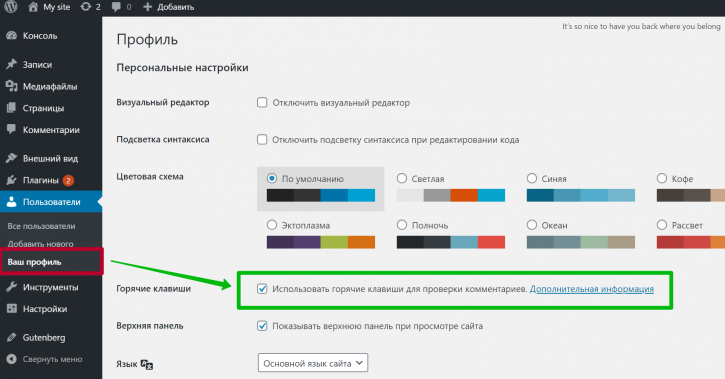
Task: Click the Hello Dolly lyric text at top right
Action: tap(641, 26)
